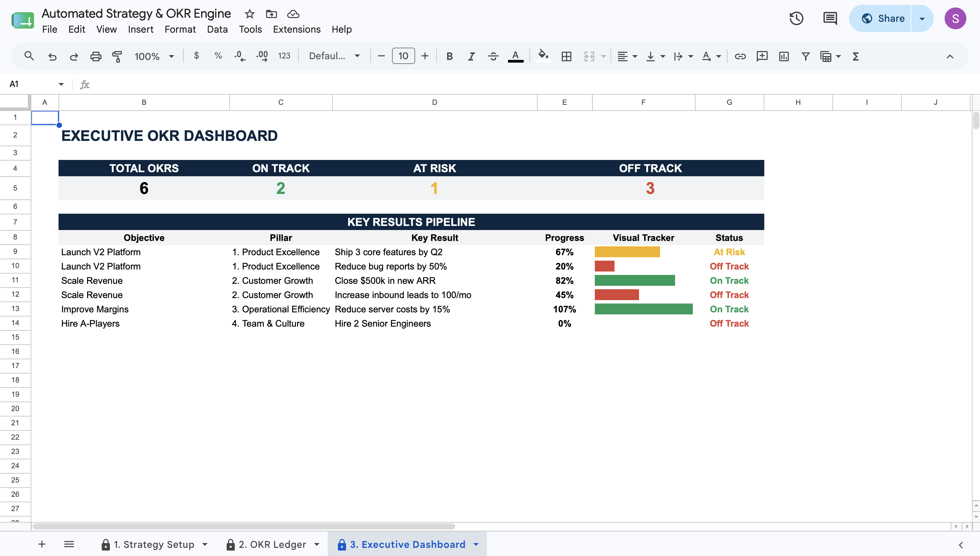Click the print icon
The height and width of the screenshot is (556, 980).
click(95, 56)
